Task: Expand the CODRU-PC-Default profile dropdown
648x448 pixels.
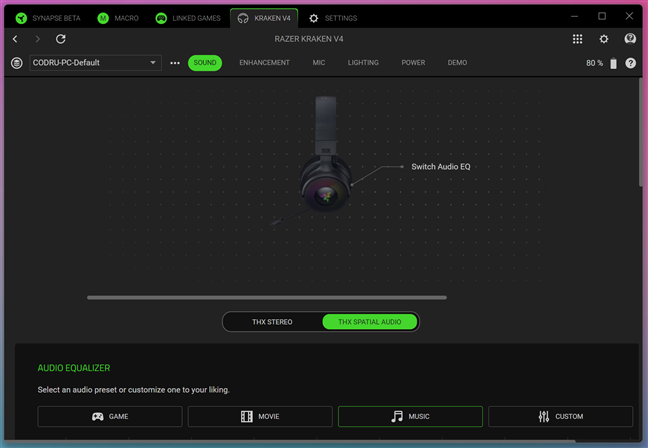Action: tap(95, 63)
